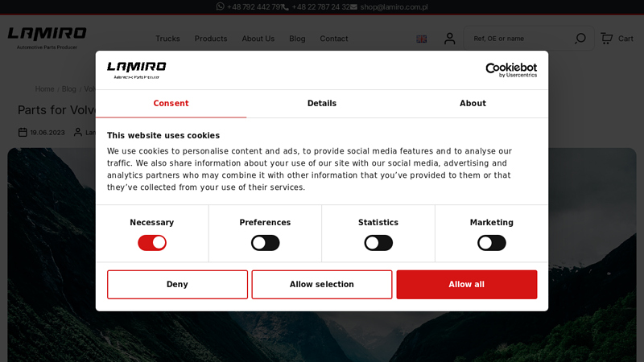The image size is (644, 362).
Task: Click the Allow selection button
Action: [321, 285]
